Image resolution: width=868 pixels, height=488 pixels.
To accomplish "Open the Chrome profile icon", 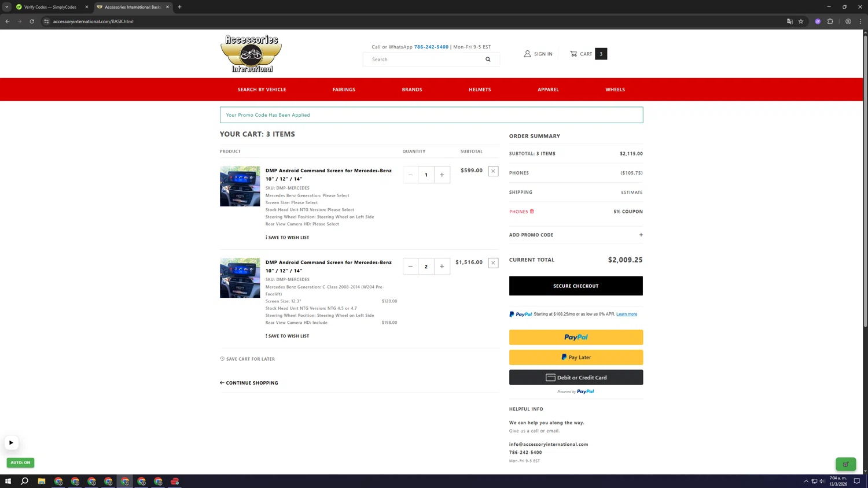I will pyautogui.click(x=848, y=21).
